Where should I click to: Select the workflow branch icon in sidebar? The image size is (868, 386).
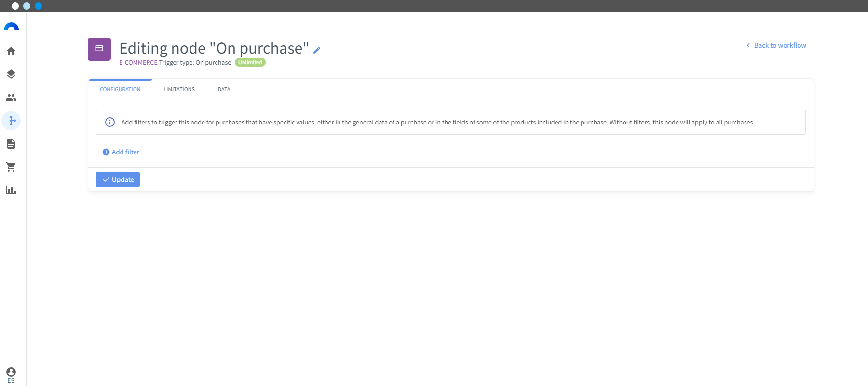pyautogui.click(x=11, y=121)
